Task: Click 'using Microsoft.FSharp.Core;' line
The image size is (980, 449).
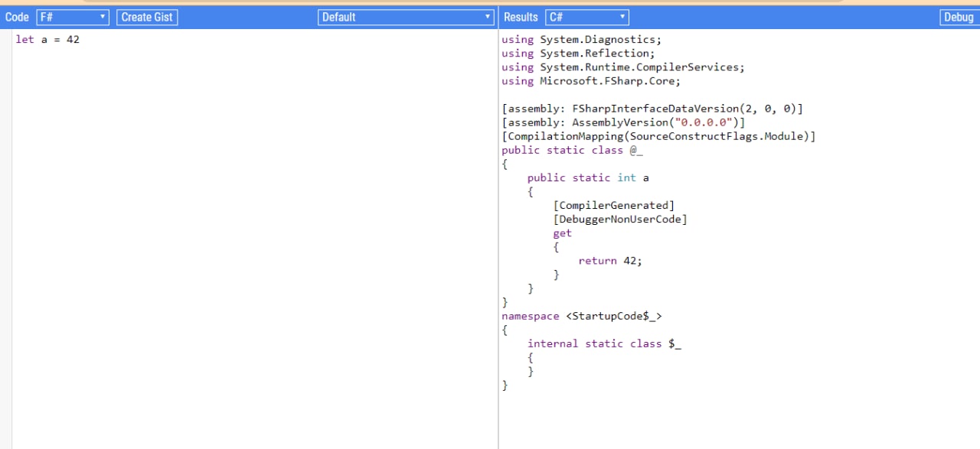Action: [590, 80]
